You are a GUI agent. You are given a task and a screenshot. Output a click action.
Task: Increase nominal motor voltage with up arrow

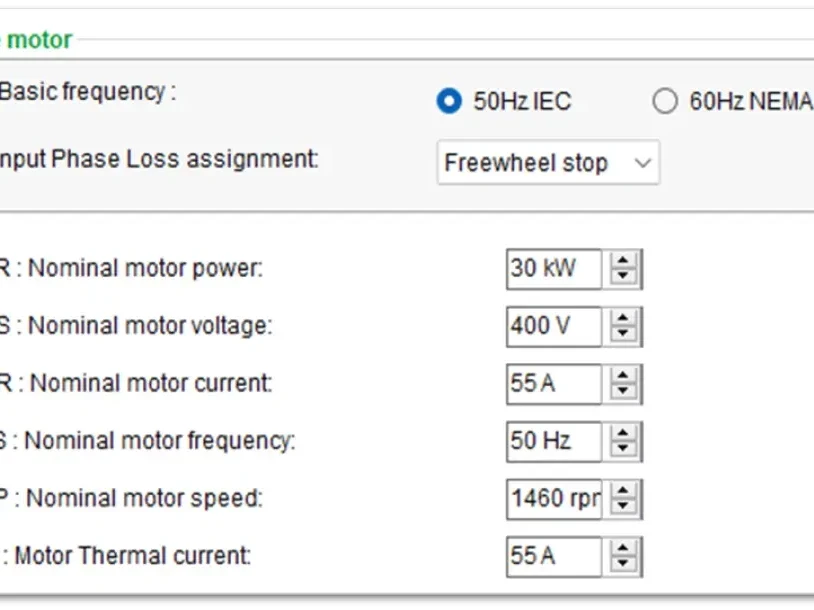pyautogui.click(x=624, y=318)
